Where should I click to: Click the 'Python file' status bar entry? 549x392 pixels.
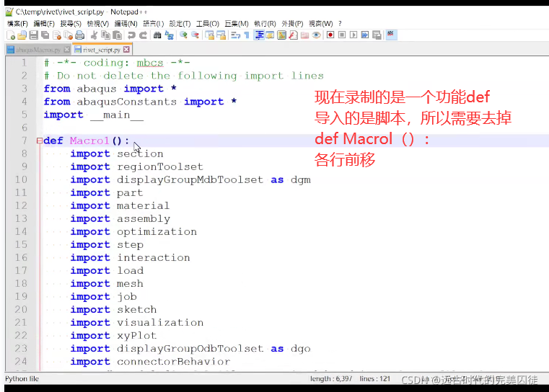click(x=22, y=379)
